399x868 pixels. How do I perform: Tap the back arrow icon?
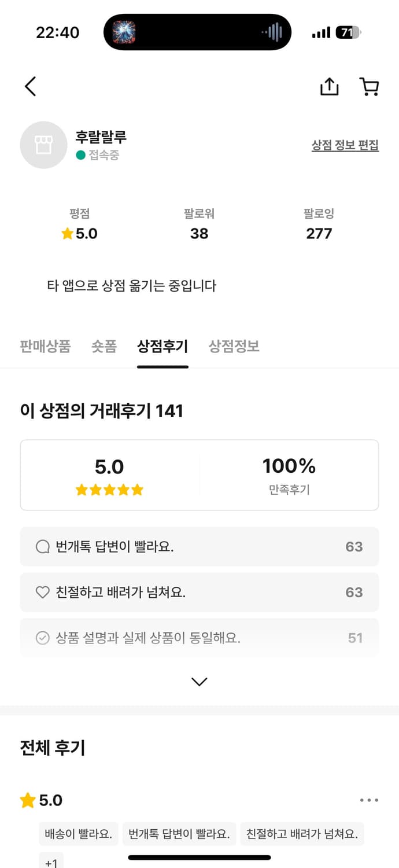tap(31, 87)
